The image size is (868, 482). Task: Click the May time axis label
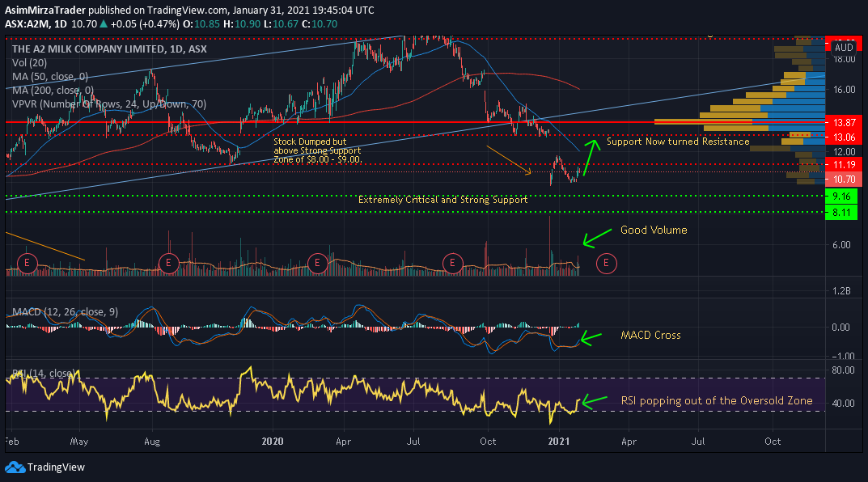click(x=79, y=441)
